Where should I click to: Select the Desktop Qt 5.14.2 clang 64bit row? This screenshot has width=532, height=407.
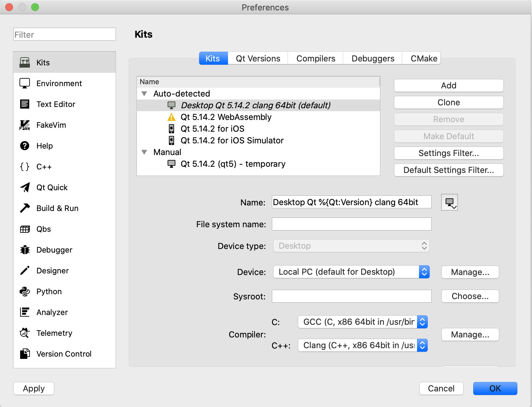259,105
